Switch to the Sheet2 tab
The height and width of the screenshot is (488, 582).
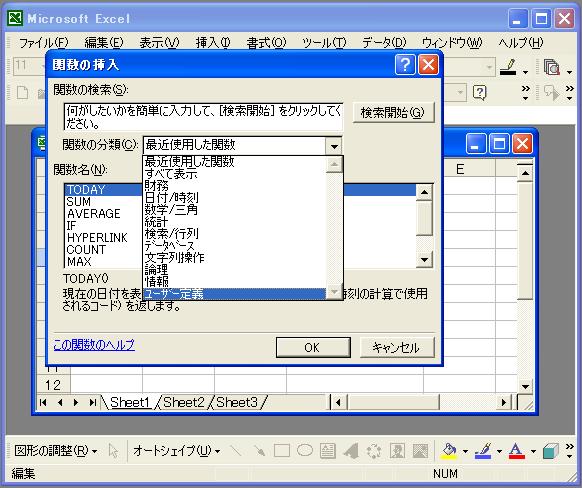pyautogui.click(x=184, y=402)
